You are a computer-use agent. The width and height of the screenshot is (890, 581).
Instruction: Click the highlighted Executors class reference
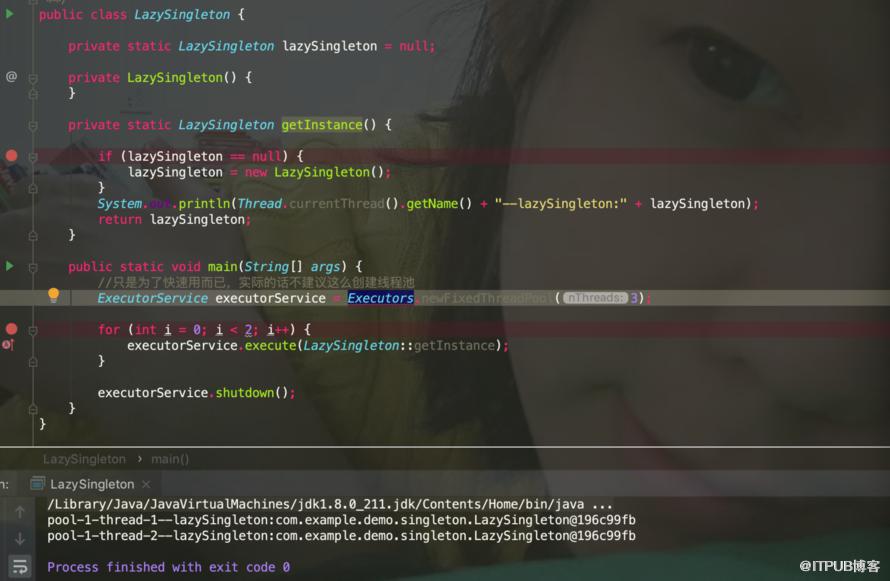click(x=380, y=298)
